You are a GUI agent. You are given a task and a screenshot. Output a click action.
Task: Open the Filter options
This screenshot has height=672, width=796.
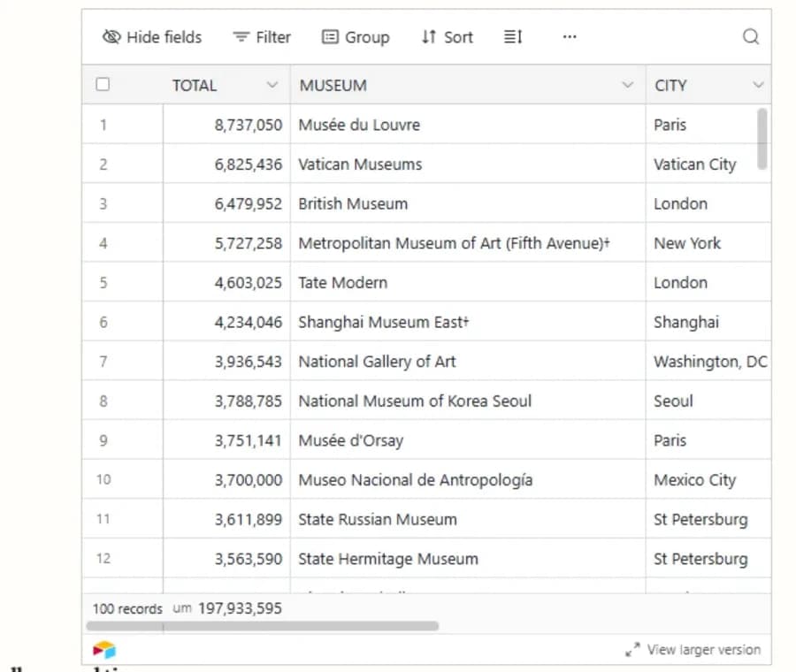point(262,37)
